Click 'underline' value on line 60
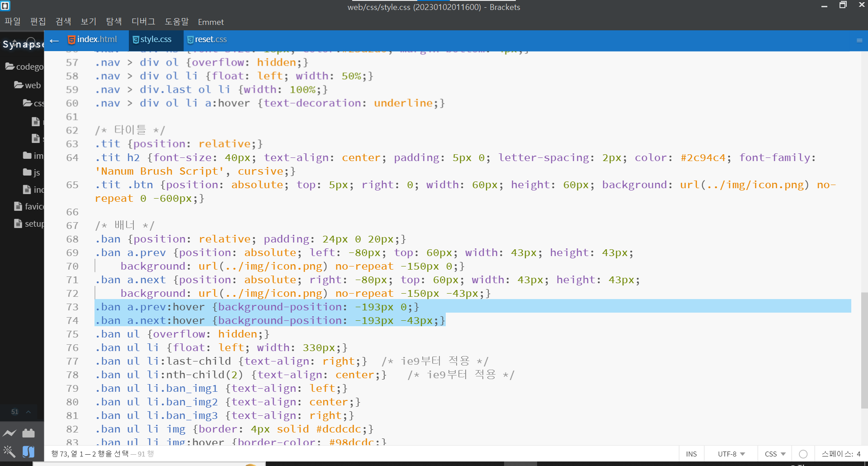This screenshot has width=868, height=466. [x=403, y=103]
